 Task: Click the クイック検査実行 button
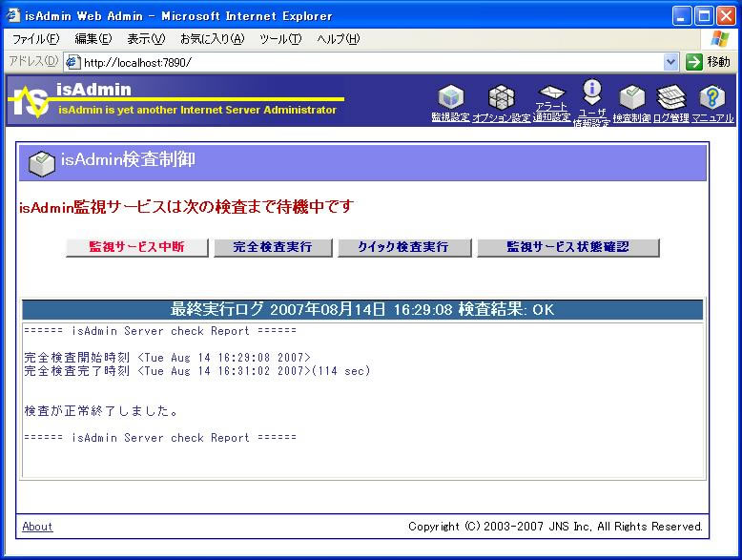(404, 248)
